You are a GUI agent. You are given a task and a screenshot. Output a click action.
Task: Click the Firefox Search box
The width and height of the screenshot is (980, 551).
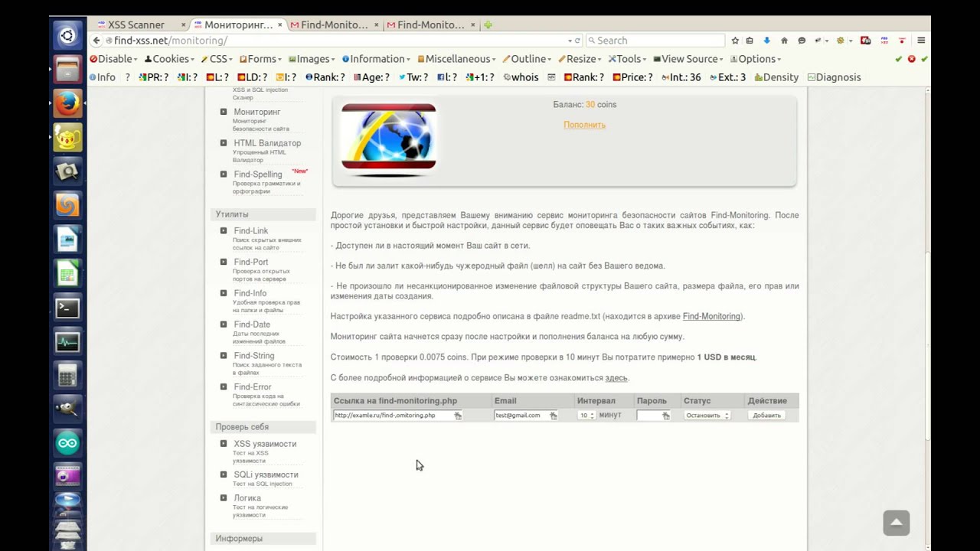click(x=655, y=41)
